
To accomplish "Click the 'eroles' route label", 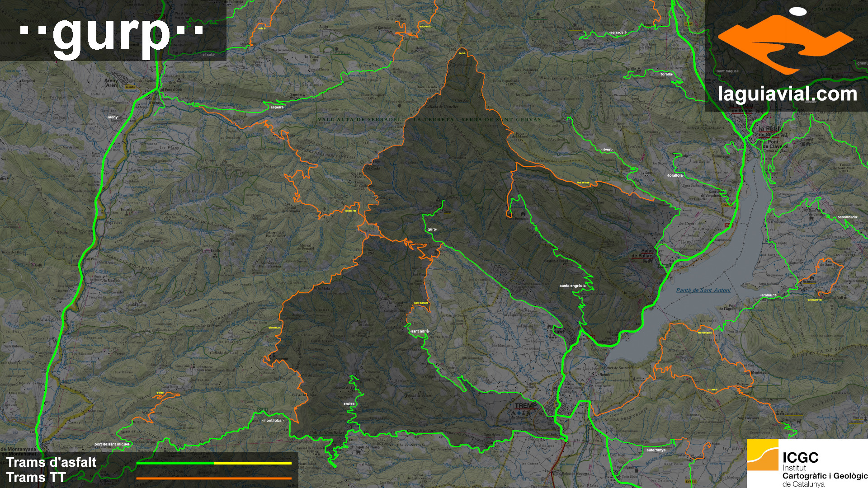I will pos(349,404).
